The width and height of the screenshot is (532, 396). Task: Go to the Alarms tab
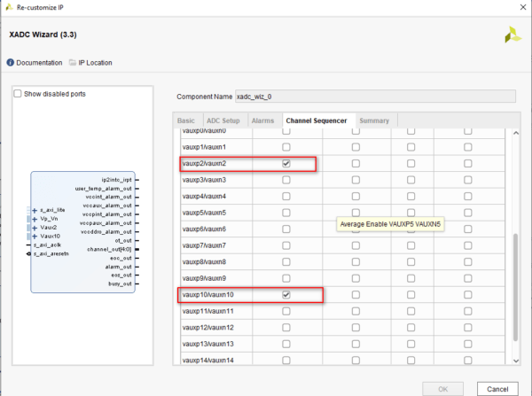point(262,120)
